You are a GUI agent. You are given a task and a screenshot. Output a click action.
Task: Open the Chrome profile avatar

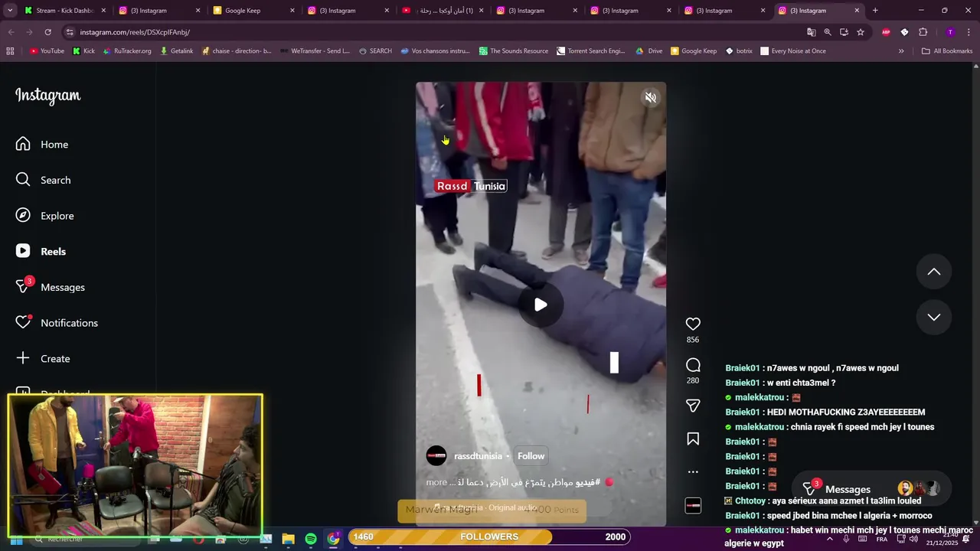950,32
